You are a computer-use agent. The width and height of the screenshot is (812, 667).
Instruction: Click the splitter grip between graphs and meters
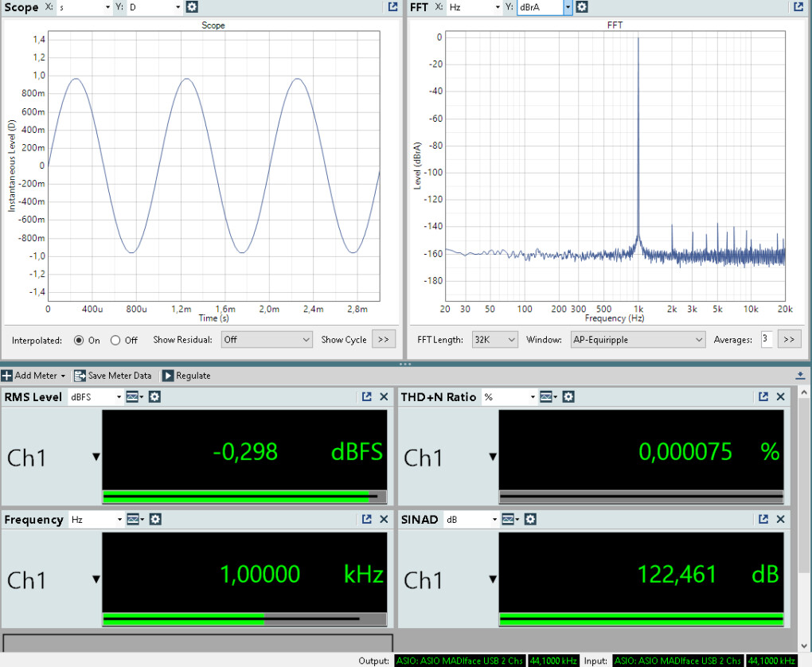[405, 364]
